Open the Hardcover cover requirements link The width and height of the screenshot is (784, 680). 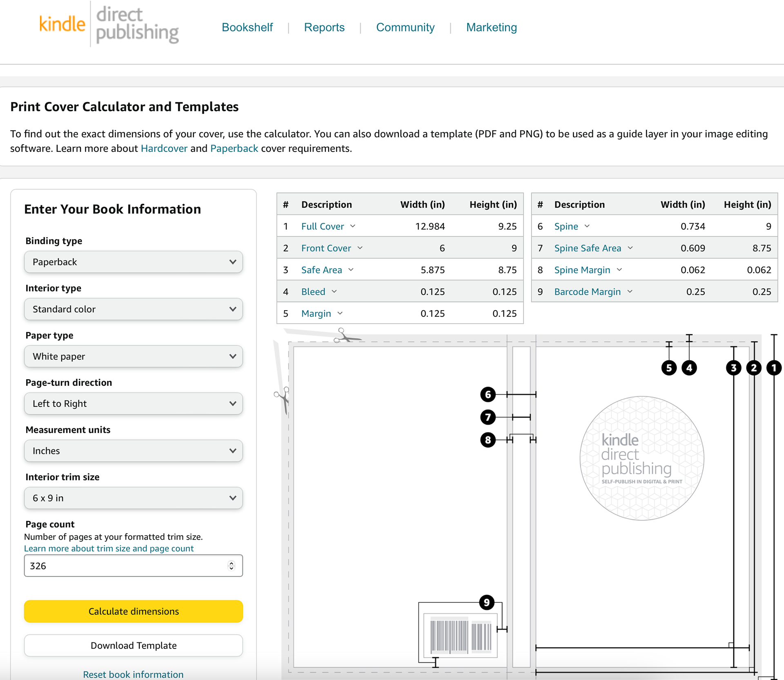pyautogui.click(x=164, y=148)
